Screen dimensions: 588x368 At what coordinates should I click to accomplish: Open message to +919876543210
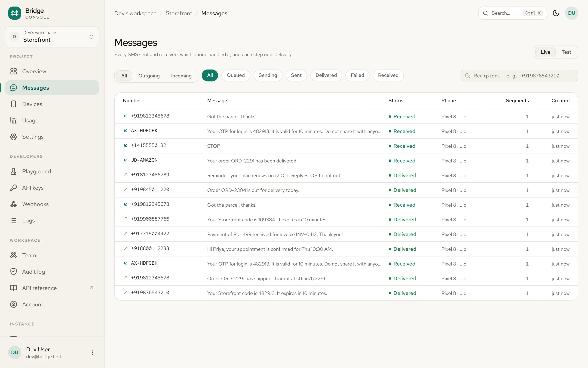point(346,293)
